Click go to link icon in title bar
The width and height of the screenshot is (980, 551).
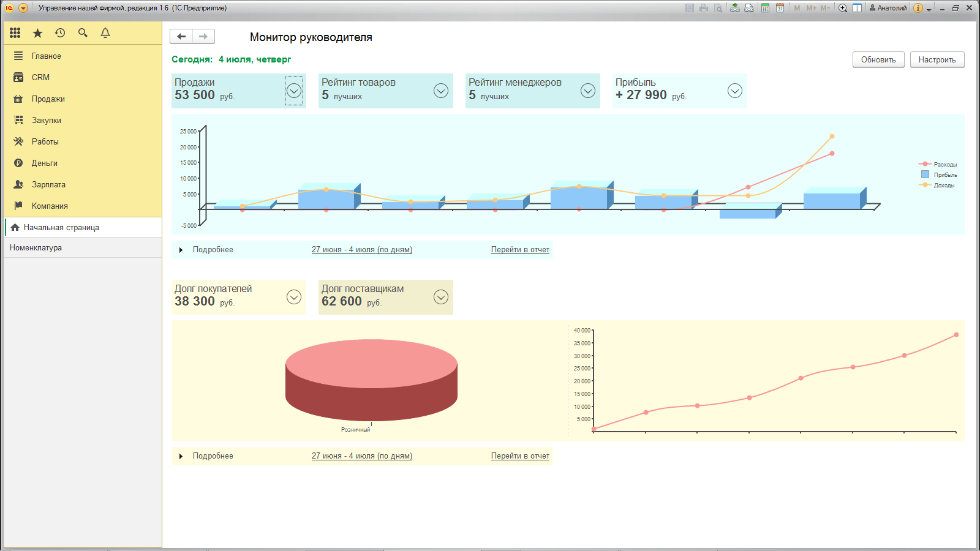click(x=748, y=8)
